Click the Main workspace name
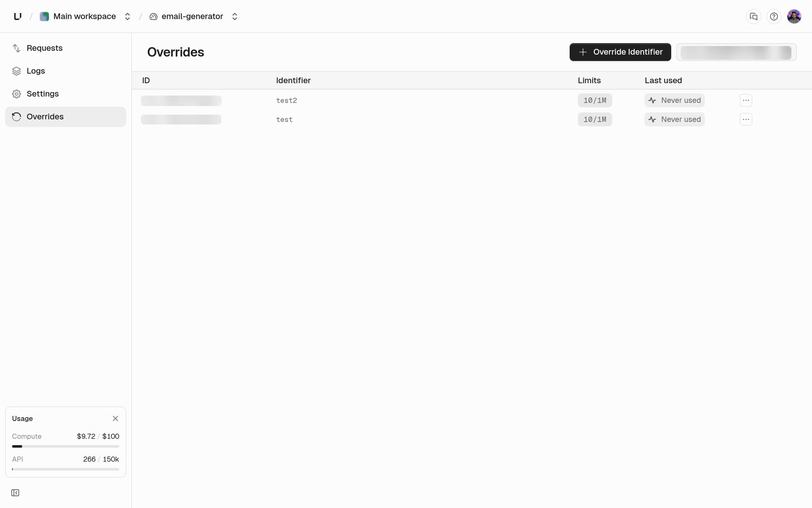The height and width of the screenshot is (508, 812). (85, 17)
